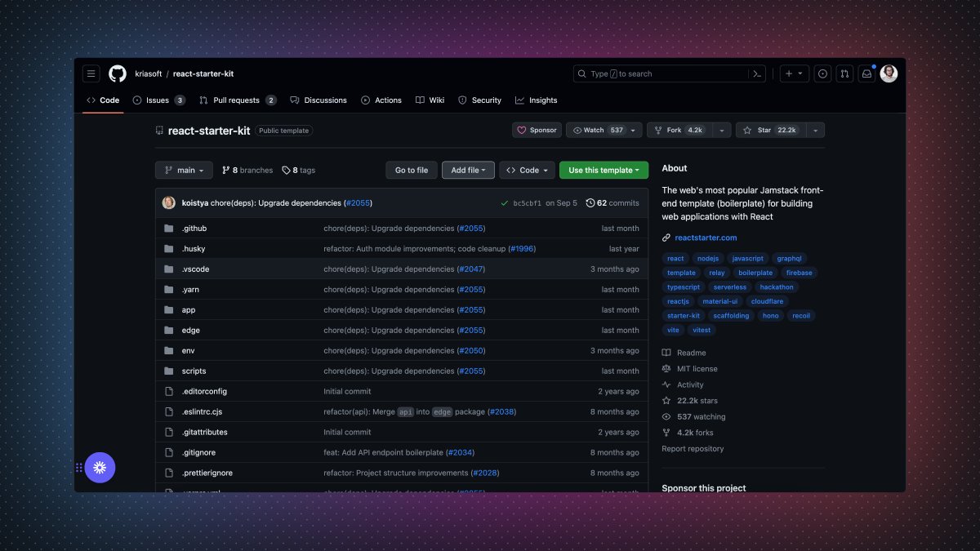Go to the kriasoft owner link
The width and height of the screenshot is (980, 551).
[148, 73]
